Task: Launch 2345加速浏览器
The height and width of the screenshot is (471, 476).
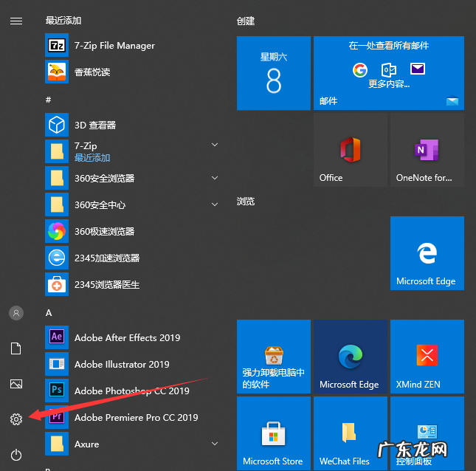Action: [132, 258]
